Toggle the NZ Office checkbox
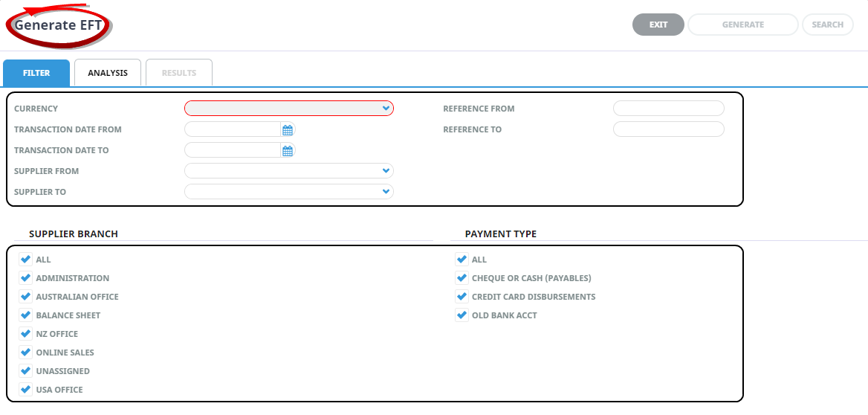The height and width of the screenshot is (415, 868). pos(26,334)
